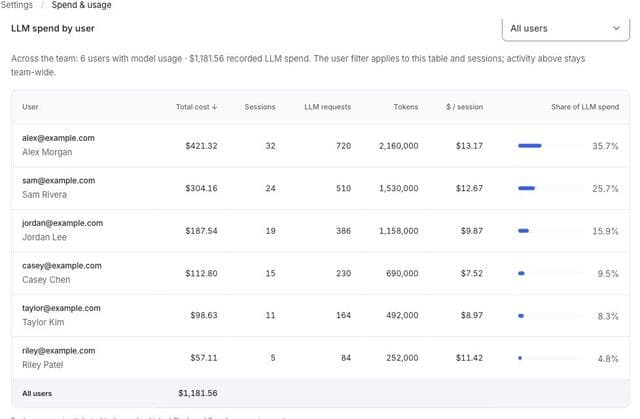Click the Total cost sort arrow icon
The width and height of the screenshot is (640, 419).
(214, 107)
